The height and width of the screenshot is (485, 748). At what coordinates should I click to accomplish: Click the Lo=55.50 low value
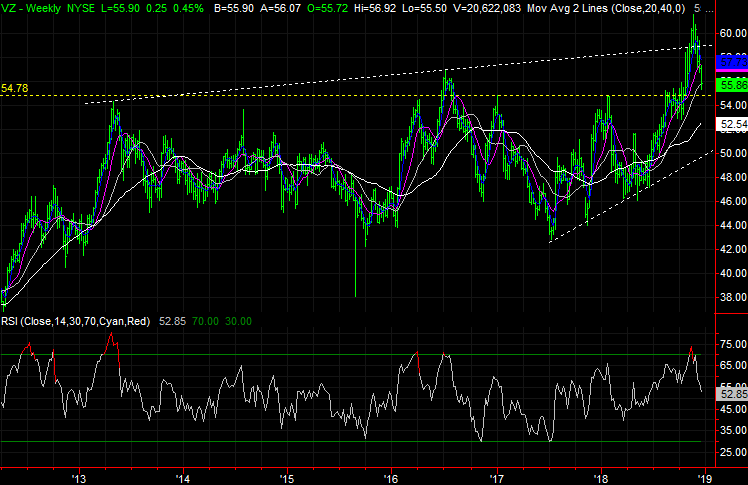[423, 8]
